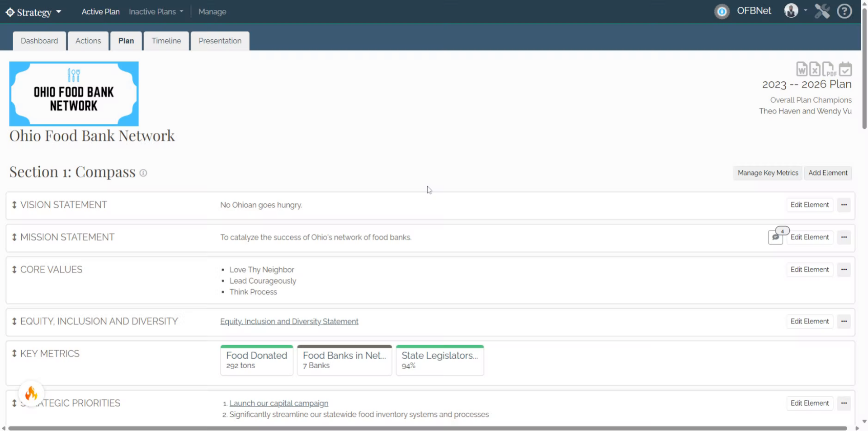Viewport: 868px width, 431px height.
Task: Edit the Core Values element
Action: click(810, 270)
